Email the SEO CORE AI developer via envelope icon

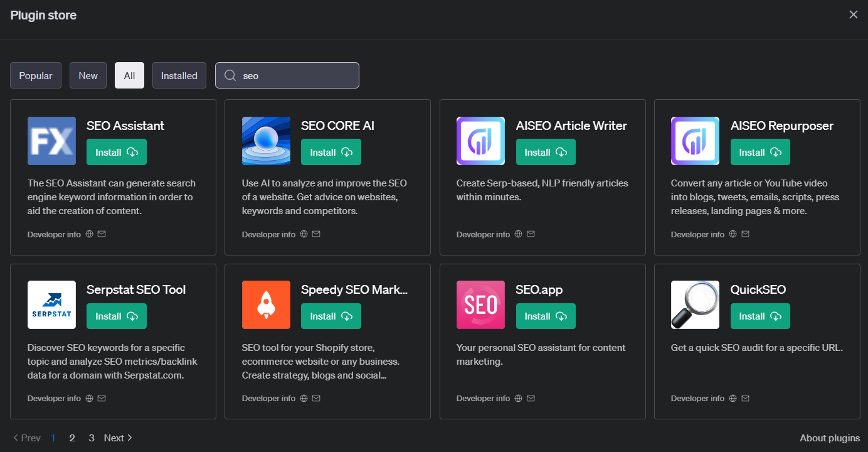tap(316, 234)
